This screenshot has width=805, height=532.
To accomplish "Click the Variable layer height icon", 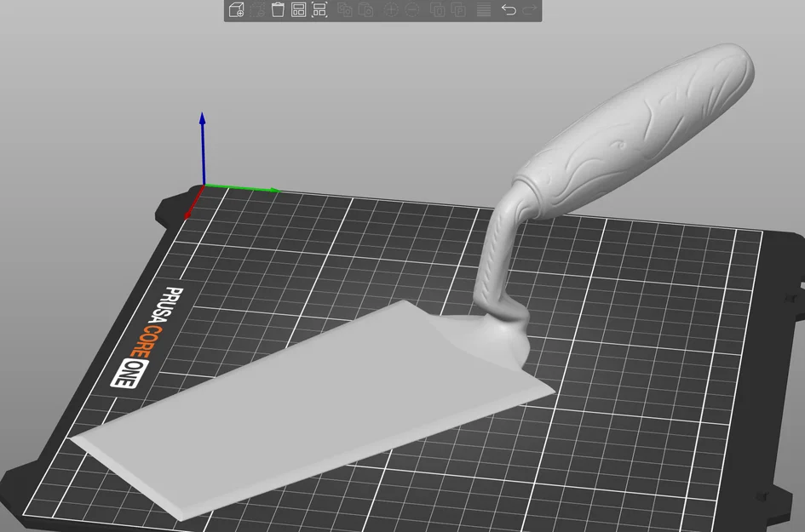I will click(484, 9).
